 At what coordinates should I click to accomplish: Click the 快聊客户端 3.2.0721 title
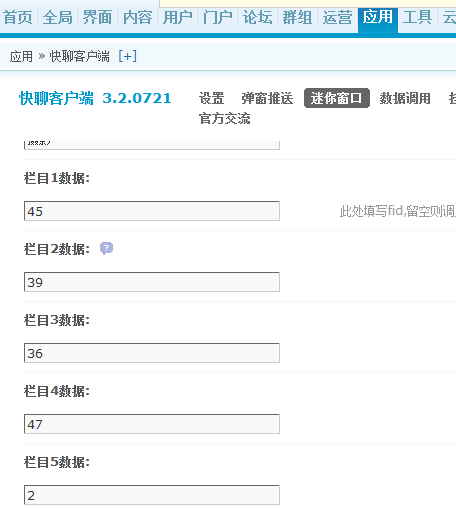[95, 98]
